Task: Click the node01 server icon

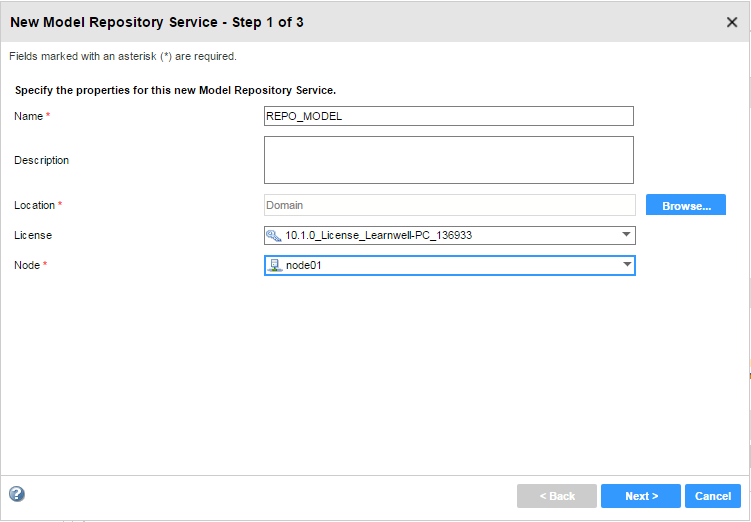Action: [x=274, y=266]
